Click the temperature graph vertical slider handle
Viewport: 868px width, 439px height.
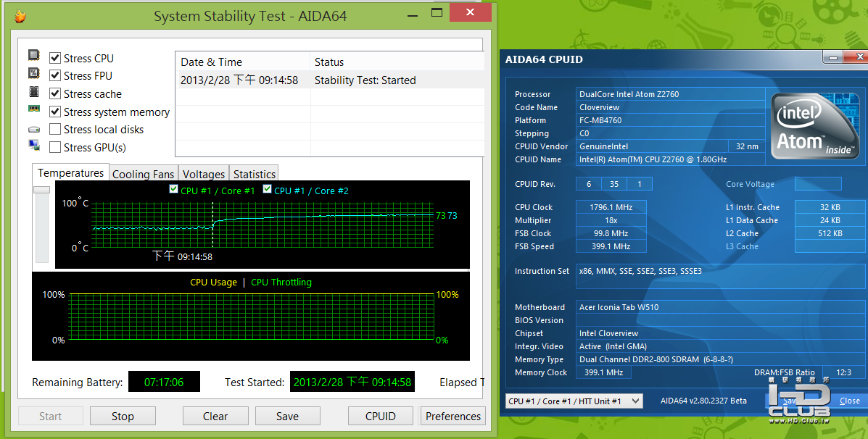tap(41, 190)
